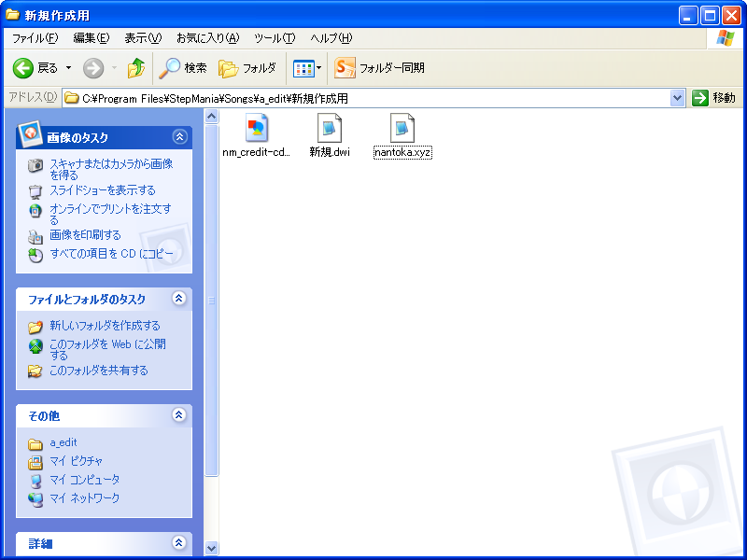Open the 編集(E) menu
747x560 pixels.
tap(91, 38)
